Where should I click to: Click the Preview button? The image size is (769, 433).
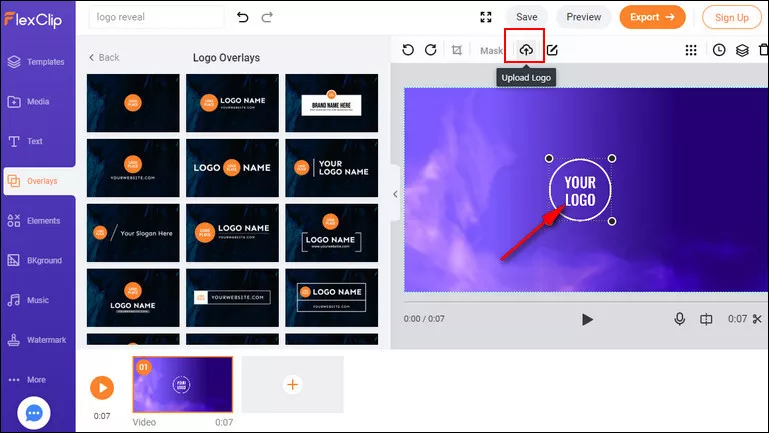coord(584,17)
